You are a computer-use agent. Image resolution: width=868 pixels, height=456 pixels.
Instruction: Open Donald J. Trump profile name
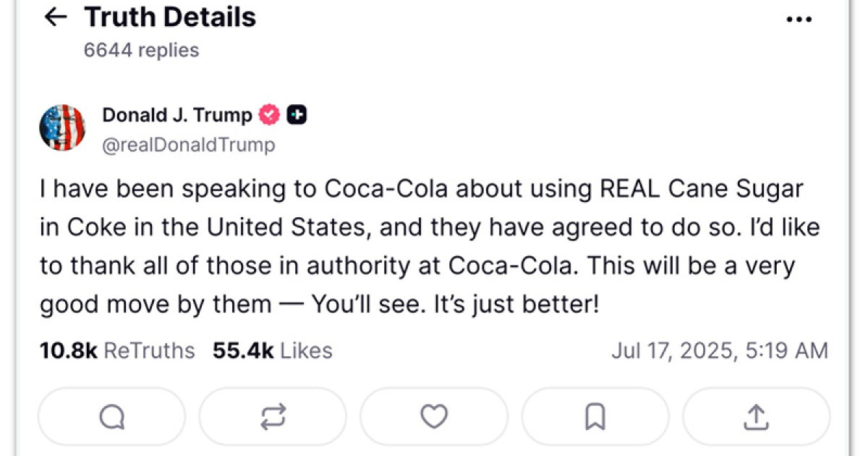coord(177,114)
